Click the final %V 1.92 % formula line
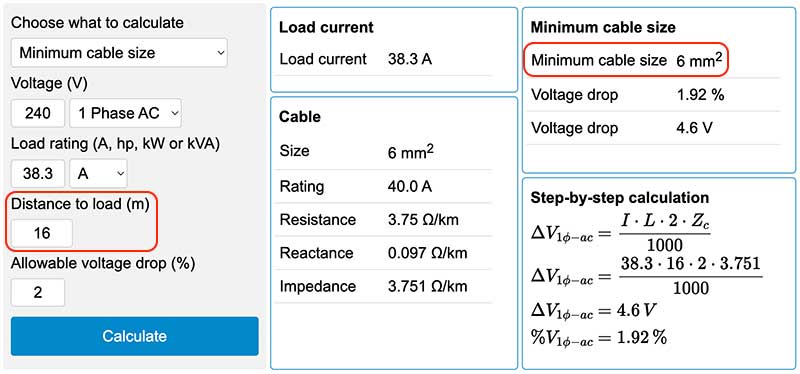The height and width of the screenshot is (374, 800). click(599, 338)
